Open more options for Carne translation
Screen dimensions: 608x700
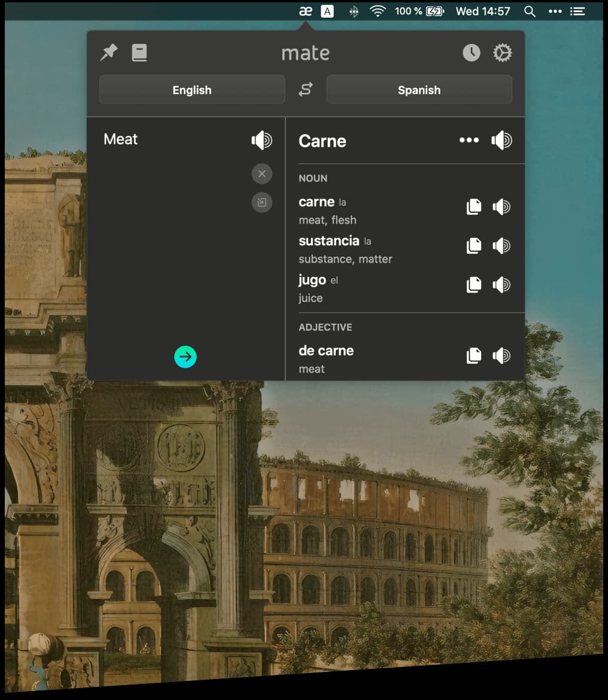(x=469, y=140)
